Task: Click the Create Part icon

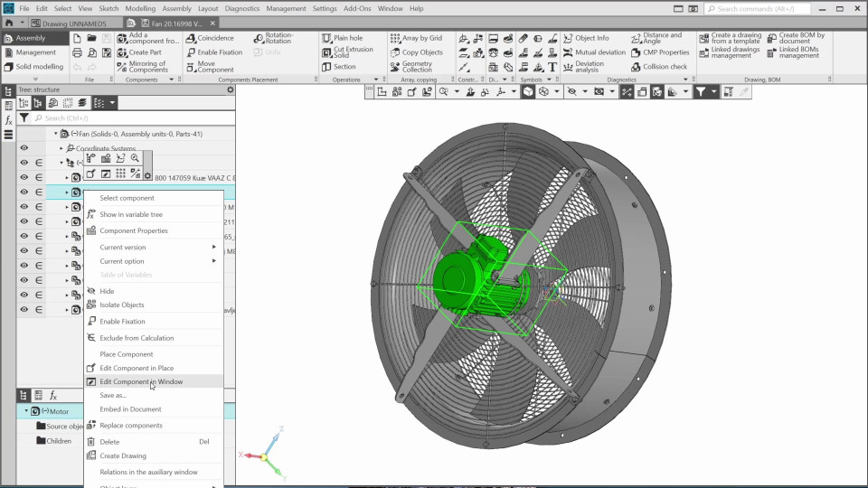Action: pos(122,52)
